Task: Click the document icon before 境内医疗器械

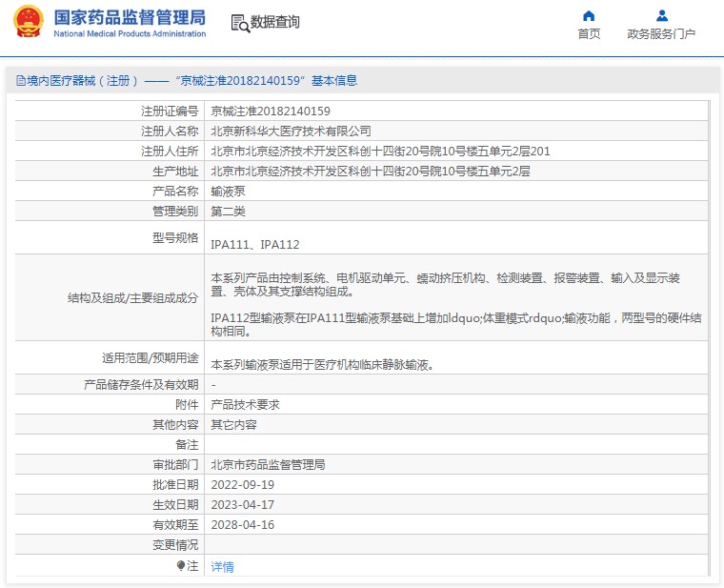Action: click(21, 81)
